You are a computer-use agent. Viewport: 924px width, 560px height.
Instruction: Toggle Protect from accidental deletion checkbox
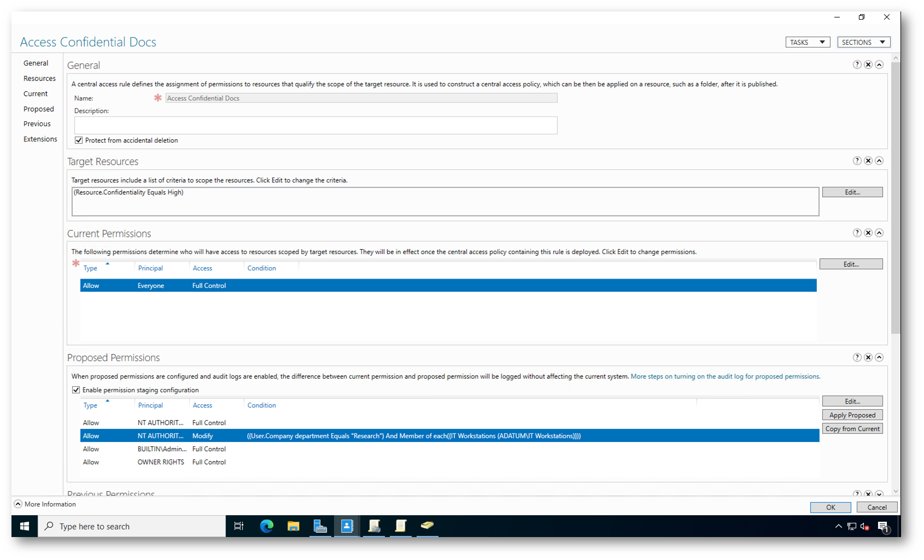point(79,140)
